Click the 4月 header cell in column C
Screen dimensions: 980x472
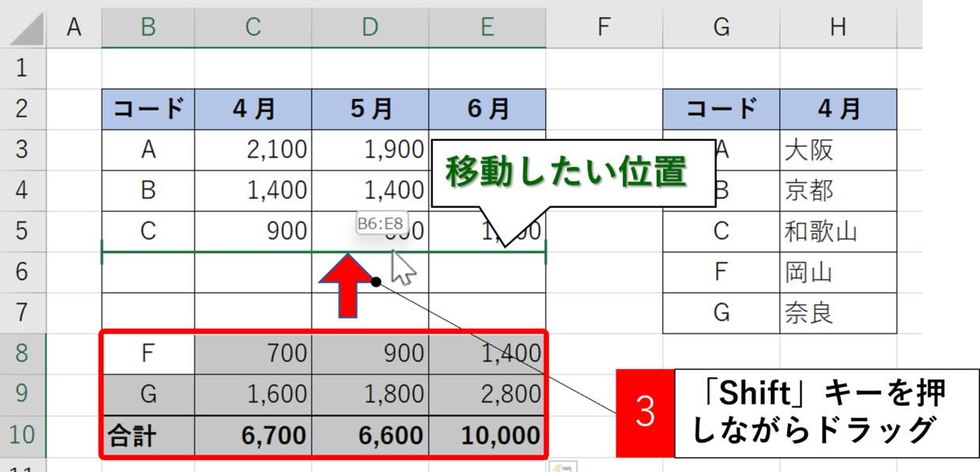coord(253,109)
